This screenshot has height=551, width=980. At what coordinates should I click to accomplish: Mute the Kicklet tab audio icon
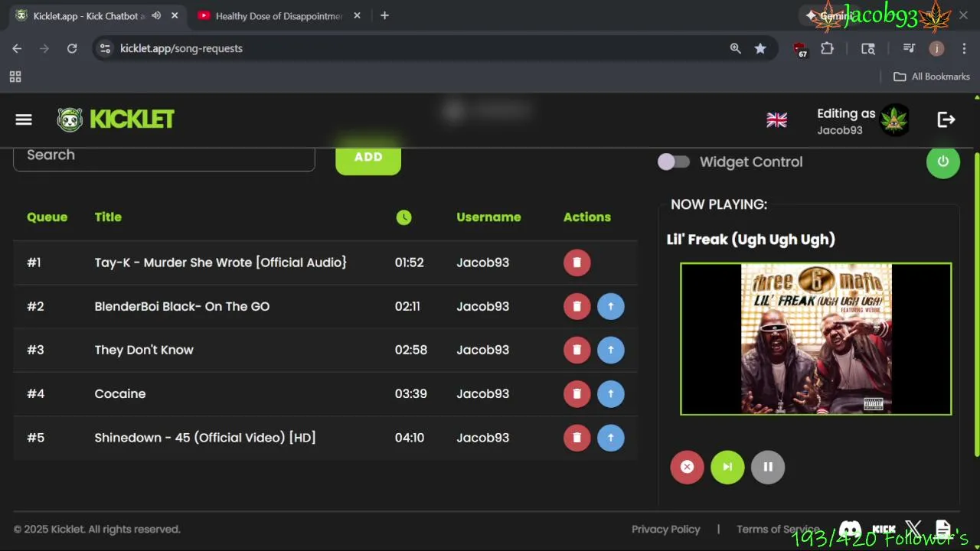coord(156,15)
